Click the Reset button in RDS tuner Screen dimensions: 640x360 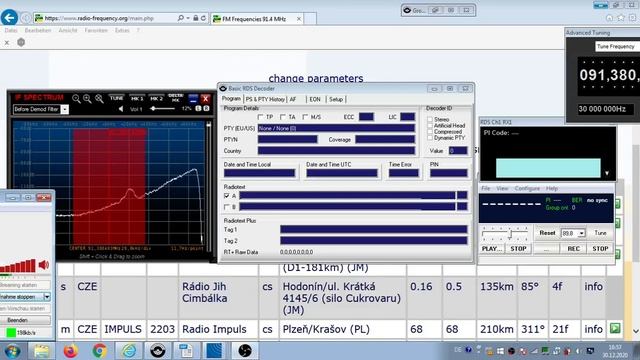[547, 233]
